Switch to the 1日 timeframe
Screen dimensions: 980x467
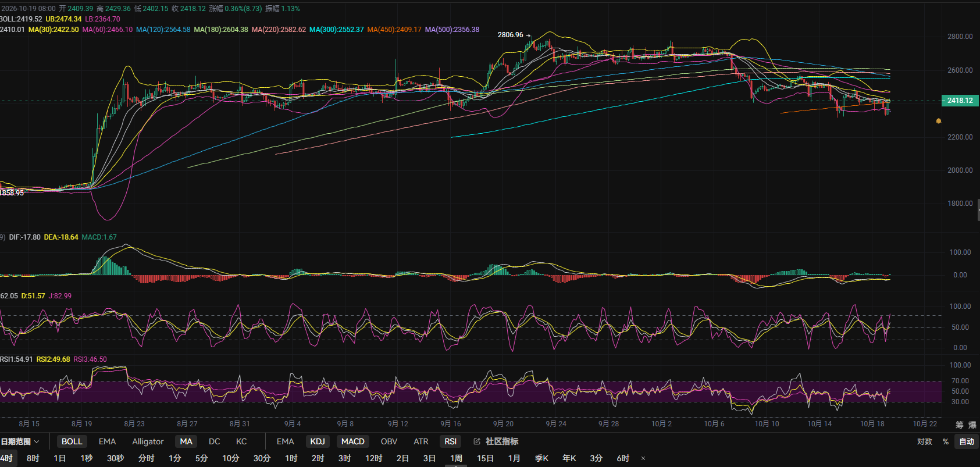click(x=59, y=458)
